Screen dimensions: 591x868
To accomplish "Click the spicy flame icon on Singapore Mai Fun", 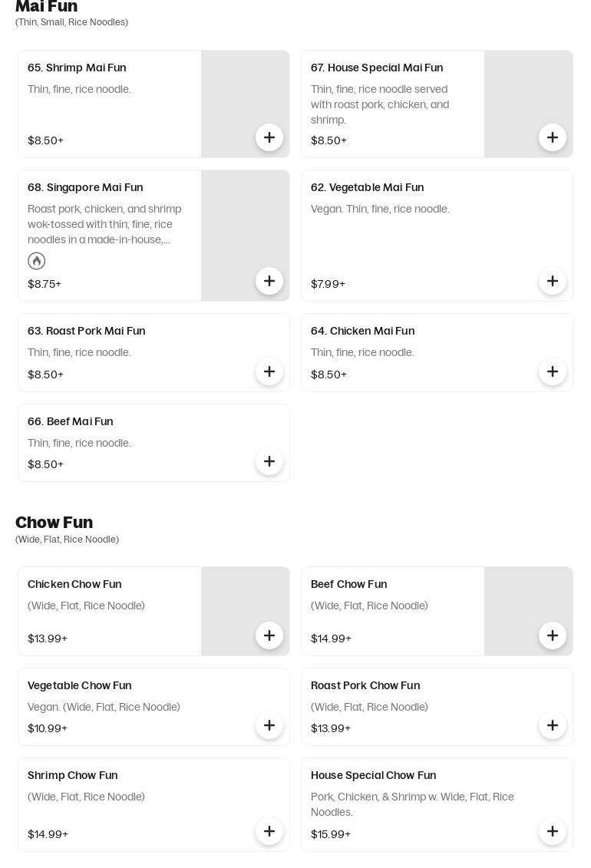I will (x=37, y=261).
